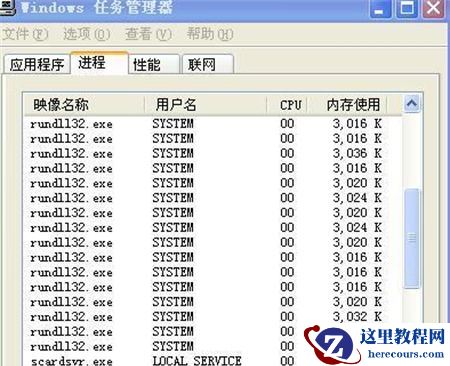Open the 帮助(H) menu
This screenshot has width=450, height=366.
[210, 34]
